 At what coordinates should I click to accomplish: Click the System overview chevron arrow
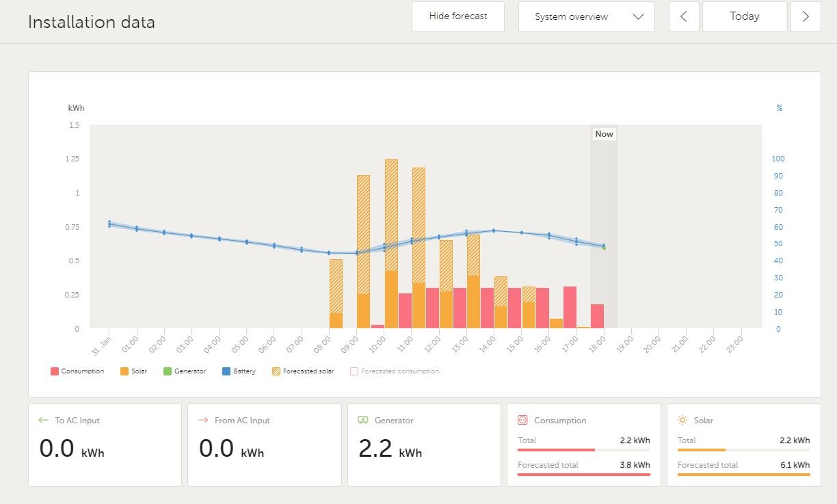click(639, 17)
